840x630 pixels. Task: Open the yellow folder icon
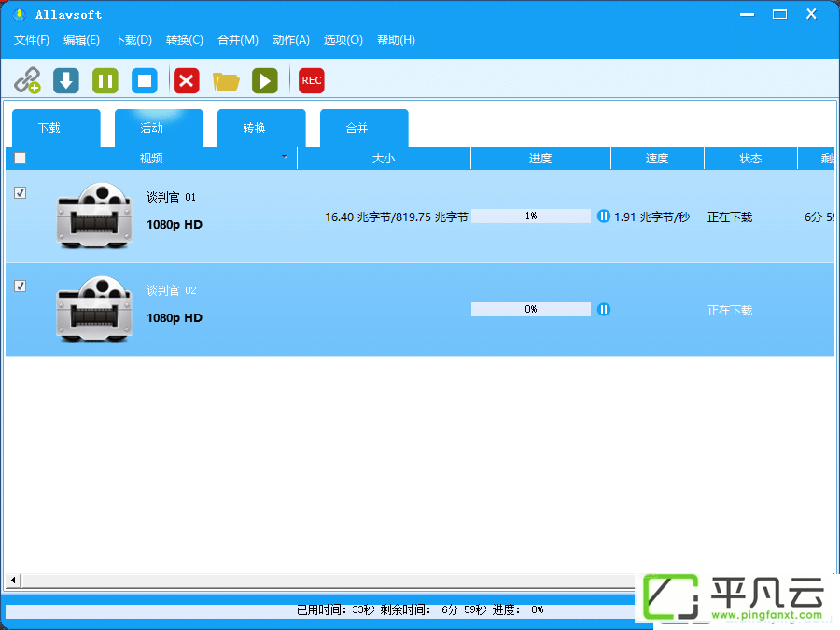point(226,81)
